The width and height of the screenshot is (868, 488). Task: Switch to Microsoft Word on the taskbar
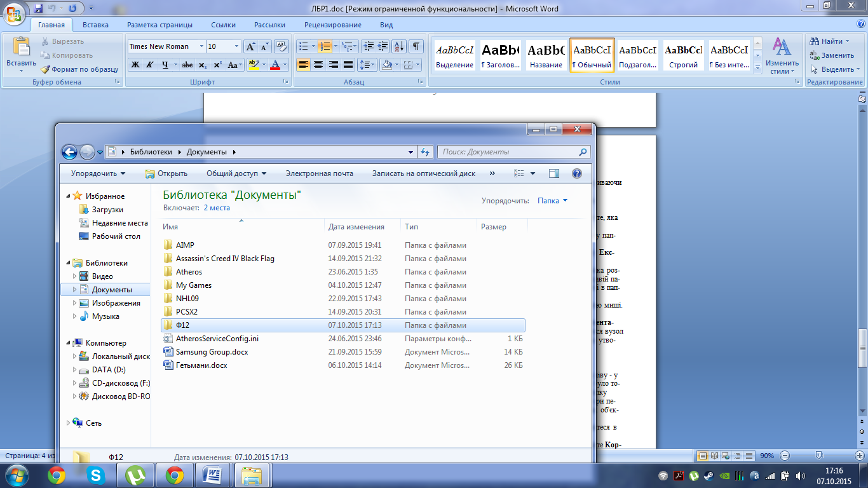tap(214, 474)
